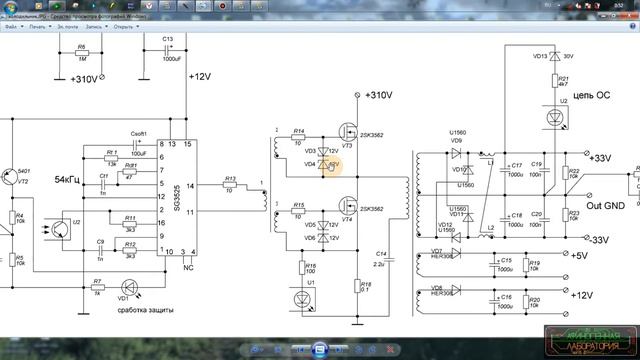The image size is (640, 360).
Task: Open the Windows Start orb
Action: 10,7
